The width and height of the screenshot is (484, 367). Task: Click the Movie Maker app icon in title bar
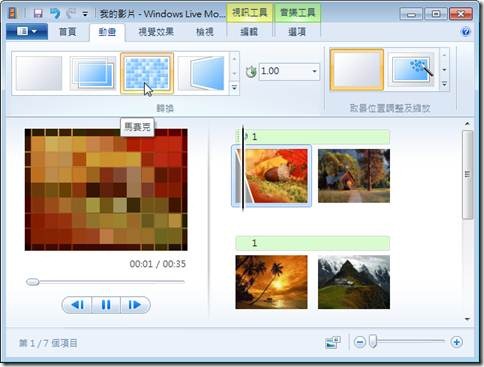pyautogui.click(x=13, y=13)
